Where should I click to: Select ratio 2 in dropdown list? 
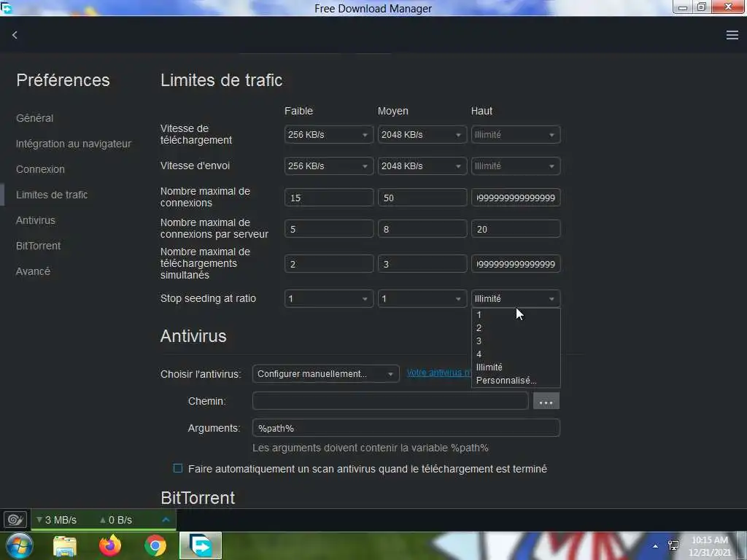tap(516, 328)
